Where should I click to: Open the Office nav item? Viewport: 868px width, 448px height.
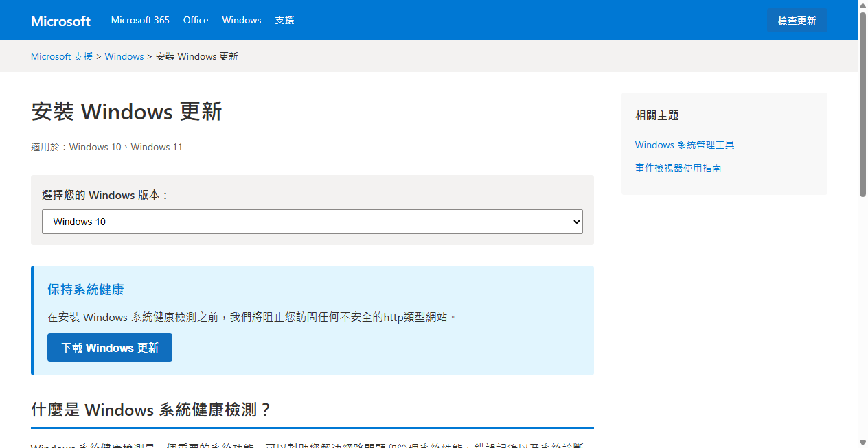click(x=196, y=20)
